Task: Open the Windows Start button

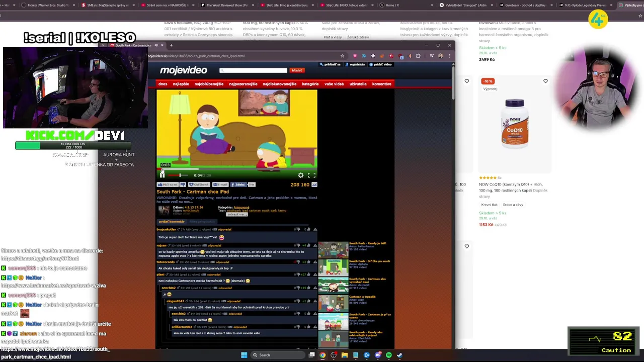Action: (244, 355)
